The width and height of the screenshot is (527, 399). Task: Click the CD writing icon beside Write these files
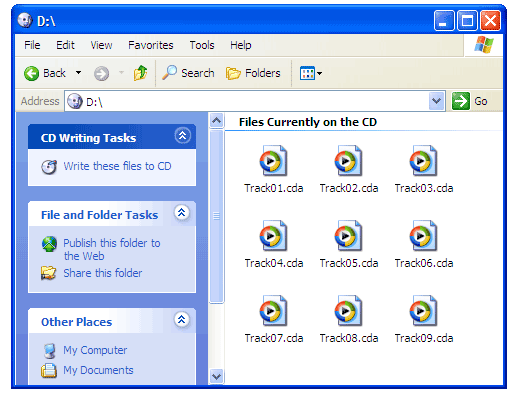click(49, 167)
